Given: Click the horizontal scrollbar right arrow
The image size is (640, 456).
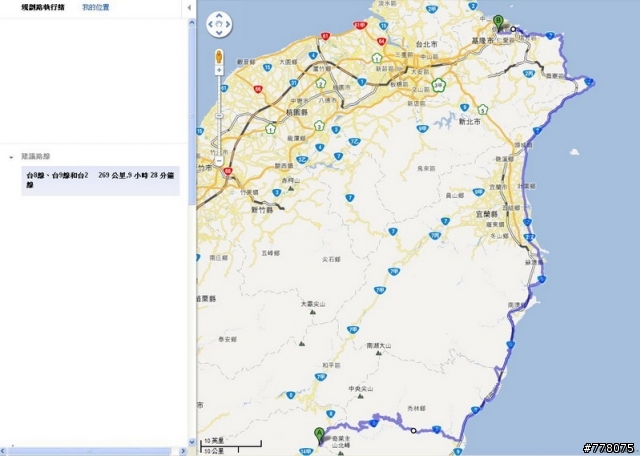Looking at the screenshot, I should point(183,451).
